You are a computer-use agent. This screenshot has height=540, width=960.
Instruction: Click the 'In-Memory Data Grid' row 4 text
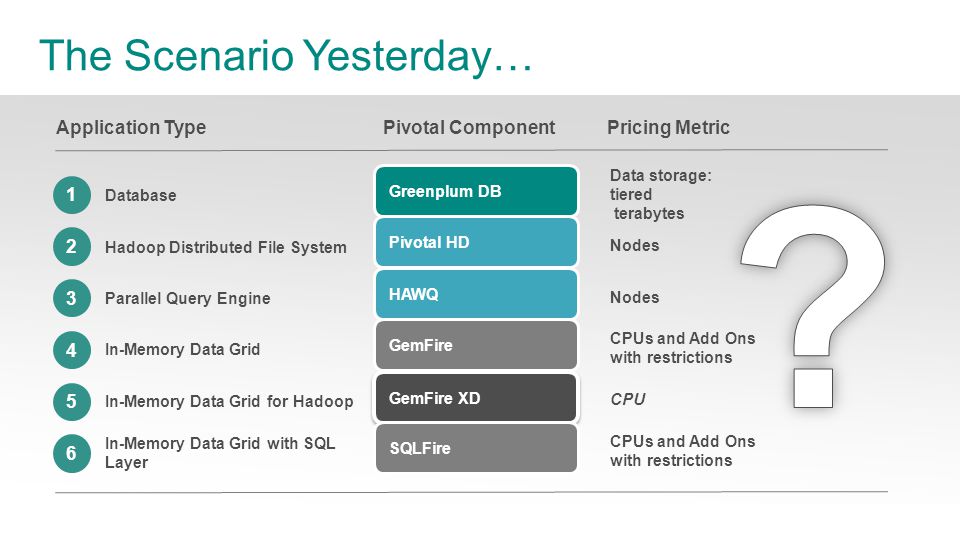coord(182,350)
